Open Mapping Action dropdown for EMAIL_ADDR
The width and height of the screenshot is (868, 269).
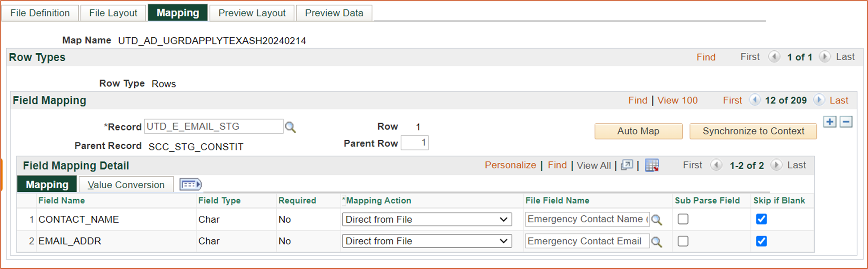tap(427, 241)
